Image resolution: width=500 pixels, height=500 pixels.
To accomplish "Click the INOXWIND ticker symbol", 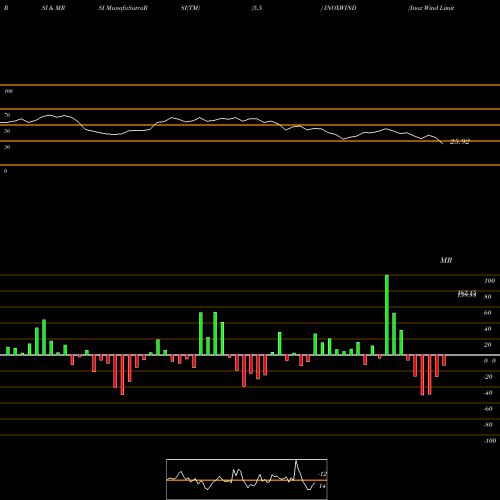I will pos(339,8).
